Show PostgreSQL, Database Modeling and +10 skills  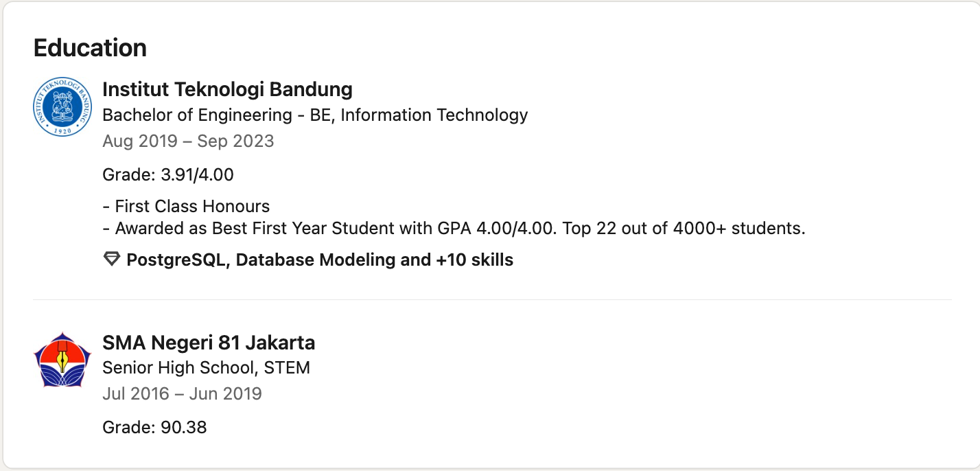[308, 260]
